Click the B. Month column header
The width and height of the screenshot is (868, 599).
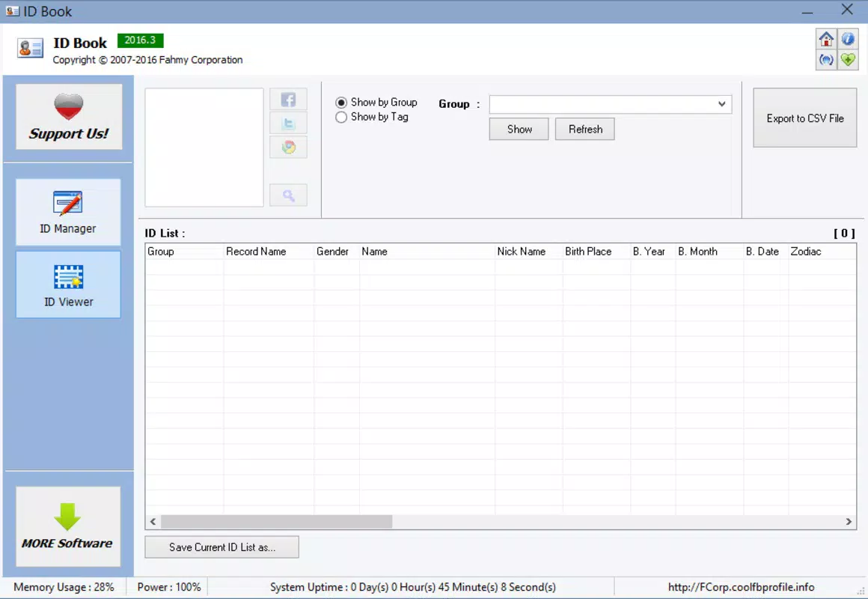coord(709,252)
